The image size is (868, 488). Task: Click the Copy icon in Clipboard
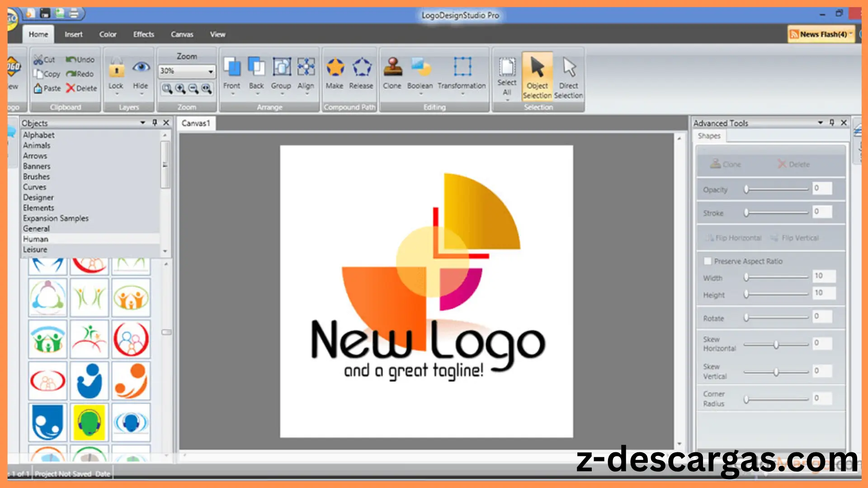point(38,74)
